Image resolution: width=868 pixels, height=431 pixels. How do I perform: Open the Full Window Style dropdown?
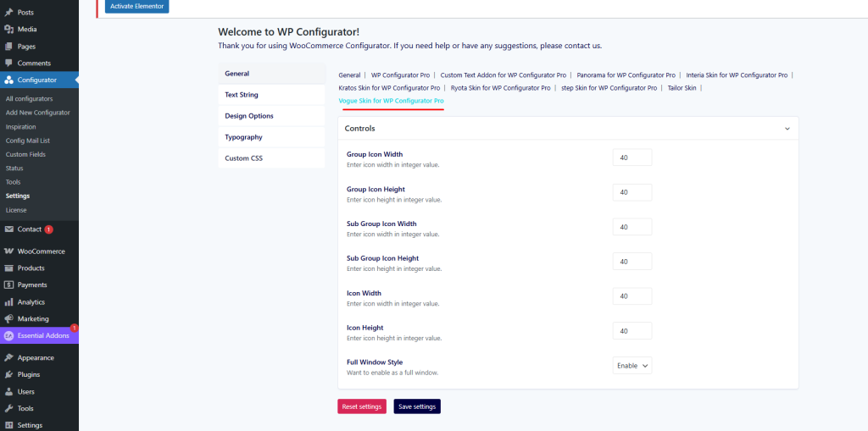click(632, 366)
